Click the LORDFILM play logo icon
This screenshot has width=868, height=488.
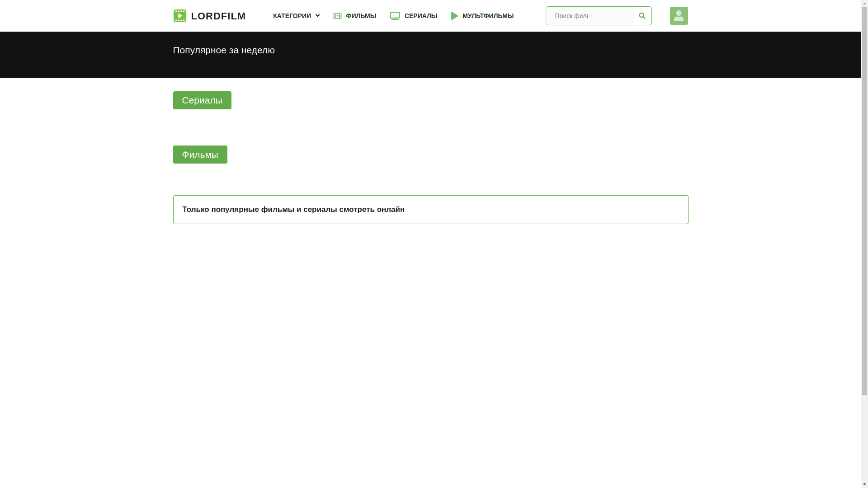coord(179,16)
